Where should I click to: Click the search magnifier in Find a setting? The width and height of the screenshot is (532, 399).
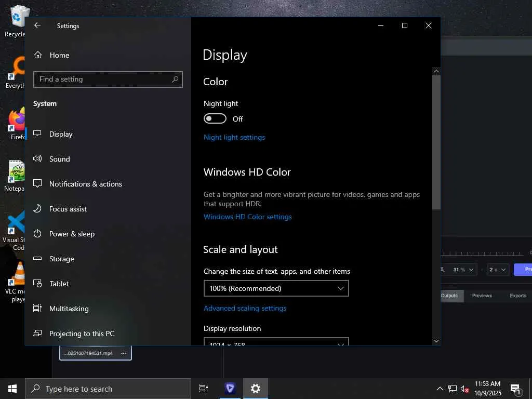coord(175,79)
